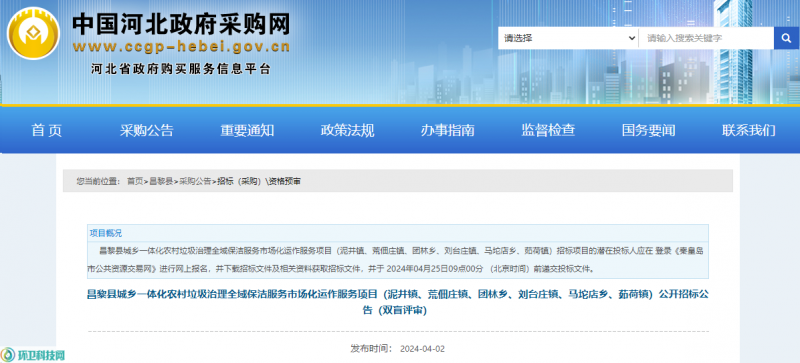Click the 招标（采购）\资格预审 breadcrumb

pyautogui.click(x=259, y=181)
